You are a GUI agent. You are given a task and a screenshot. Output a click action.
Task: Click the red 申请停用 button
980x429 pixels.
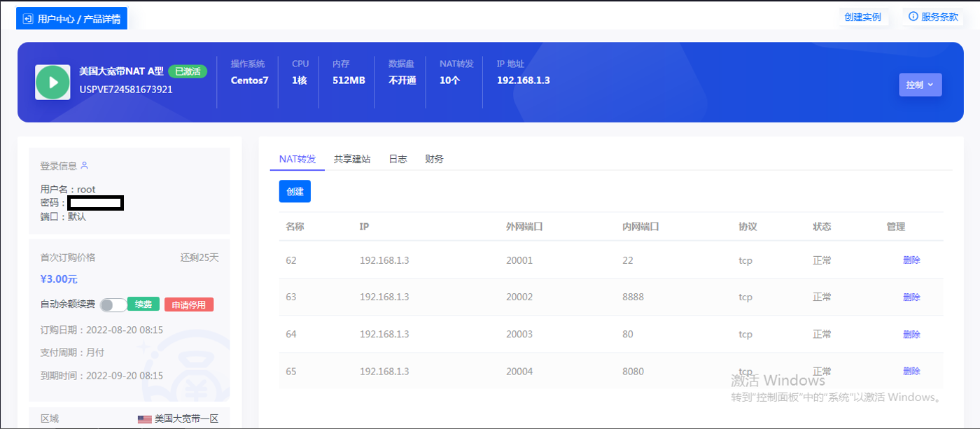[189, 304]
